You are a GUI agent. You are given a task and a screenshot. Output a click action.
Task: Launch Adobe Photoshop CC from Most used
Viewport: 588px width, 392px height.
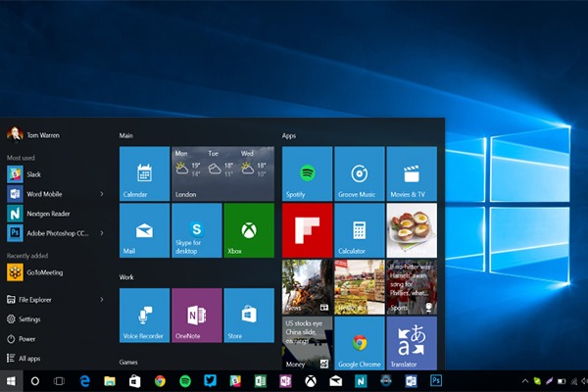[48, 233]
